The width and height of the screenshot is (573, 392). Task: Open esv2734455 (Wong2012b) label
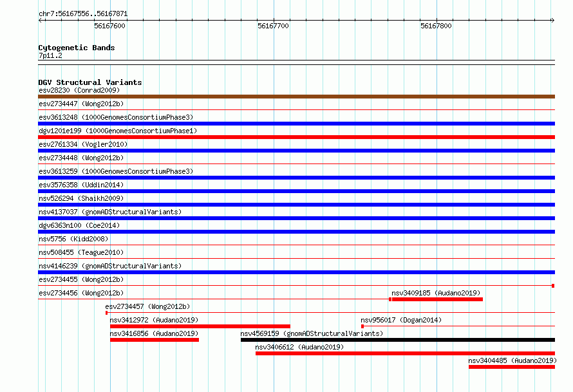point(81,279)
